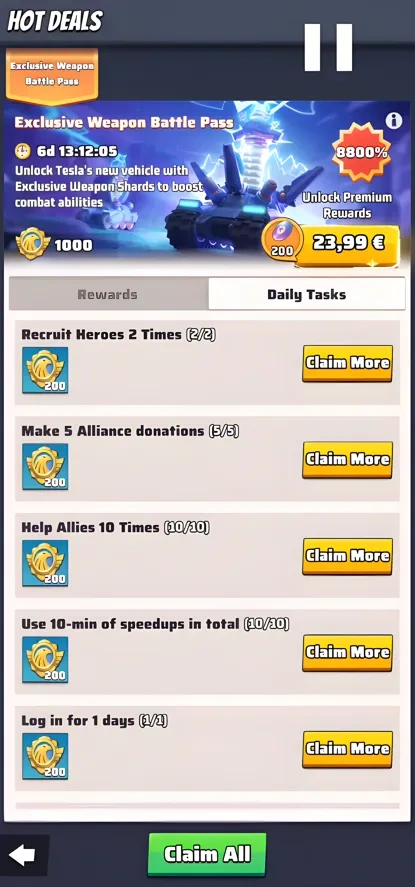Tap the purple 200 shard coin icon
The height and width of the screenshot is (887, 415).
(x=282, y=239)
